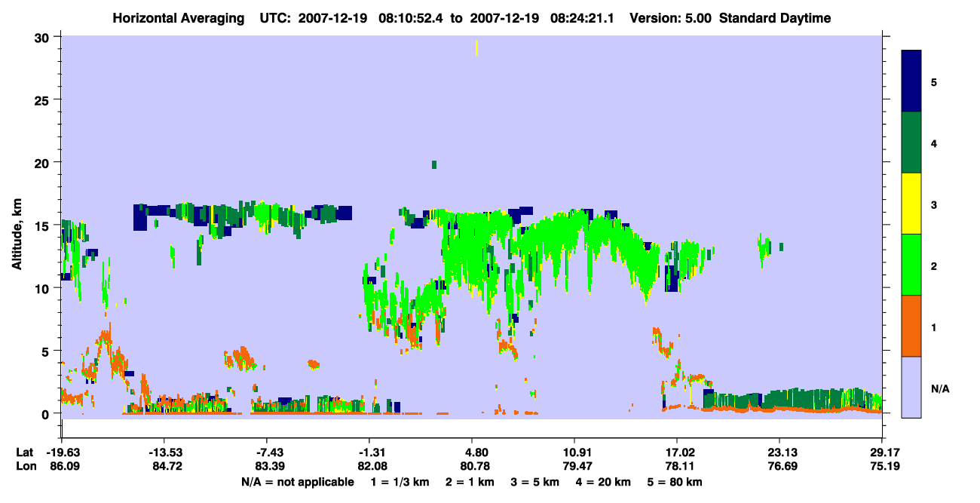Click the altitude tick label 30
The width and height of the screenshot is (980, 503).
pos(44,37)
